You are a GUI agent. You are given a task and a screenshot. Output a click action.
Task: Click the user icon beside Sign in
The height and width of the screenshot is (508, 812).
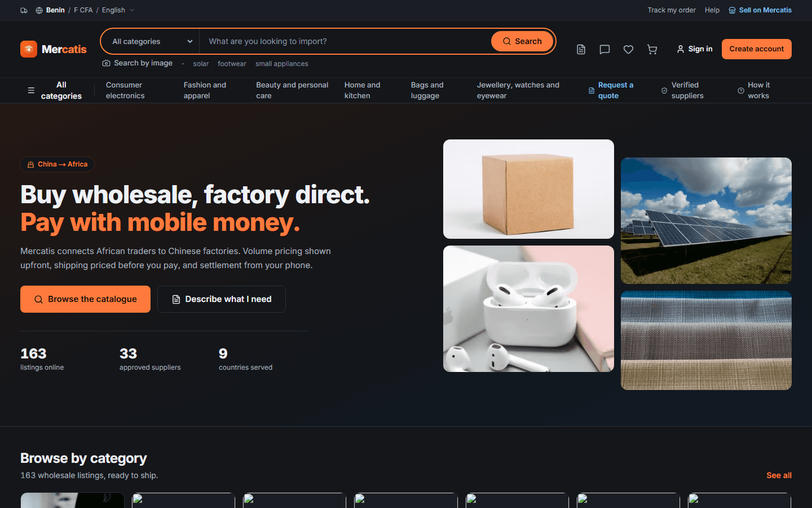[681, 49]
